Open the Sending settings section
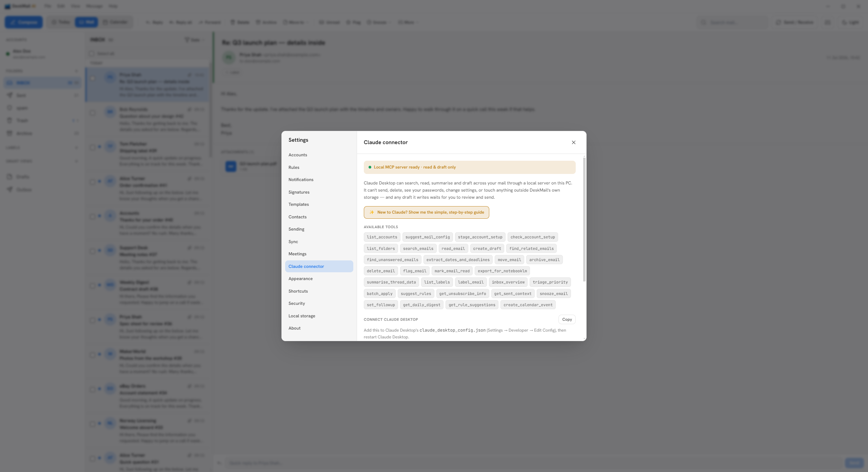 tap(319, 229)
